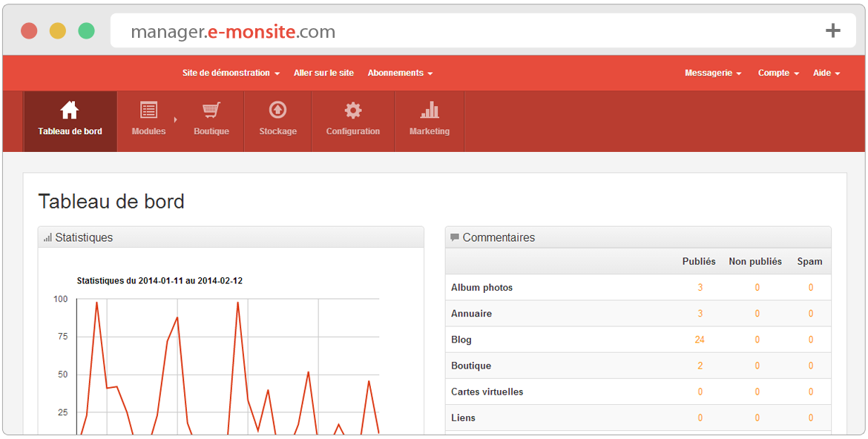Open Annuaire comments row

click(x=638, y=314)
